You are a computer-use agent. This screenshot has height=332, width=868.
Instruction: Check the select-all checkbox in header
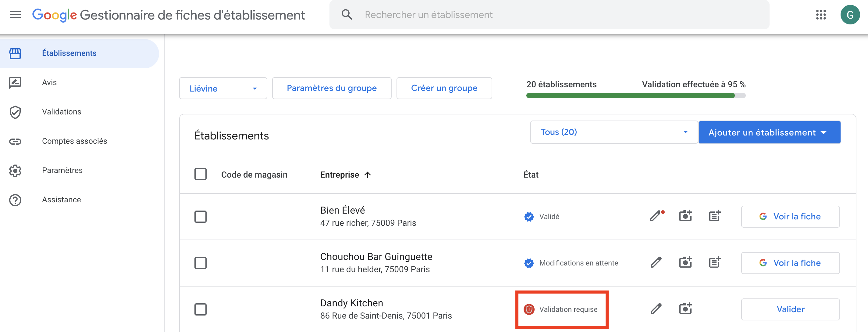201,174
